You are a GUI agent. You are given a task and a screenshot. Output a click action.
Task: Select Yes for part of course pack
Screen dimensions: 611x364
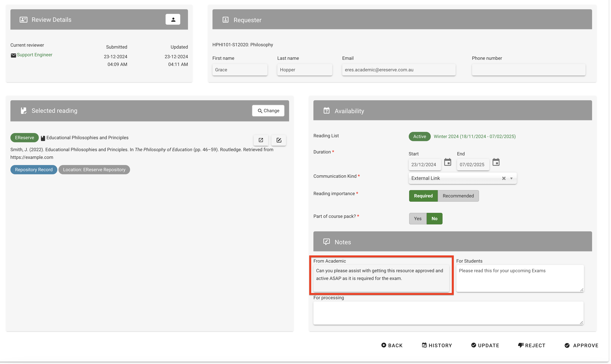(x=417, y=219)
